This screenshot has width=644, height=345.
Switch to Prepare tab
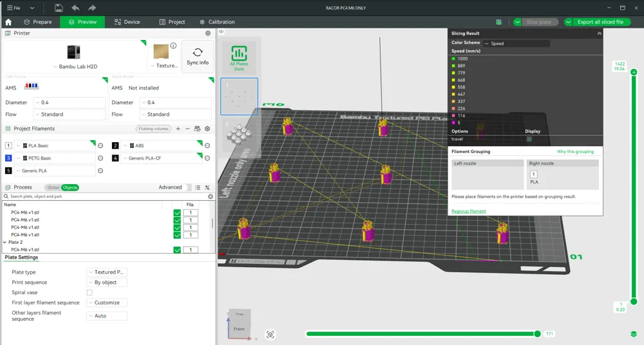(x=38, y=22)
